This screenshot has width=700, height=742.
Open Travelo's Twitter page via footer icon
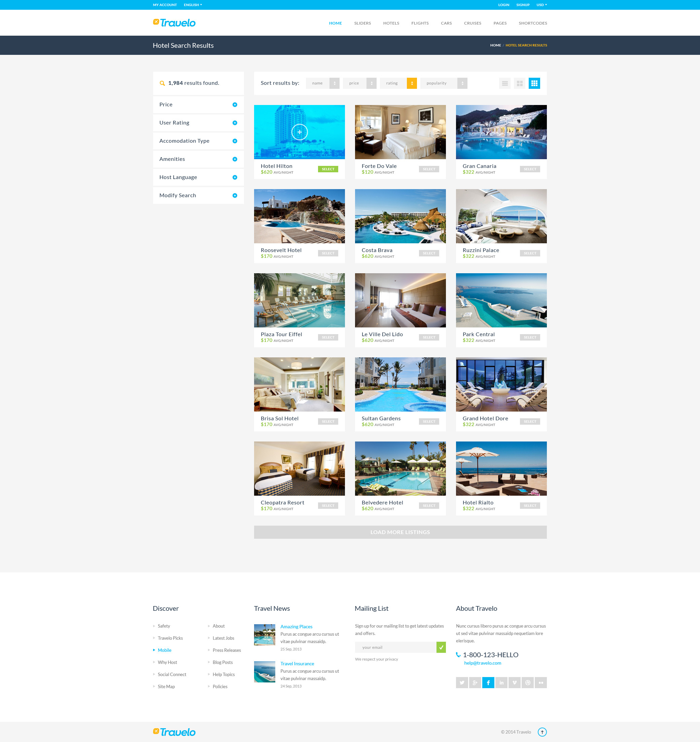[462, 682]
